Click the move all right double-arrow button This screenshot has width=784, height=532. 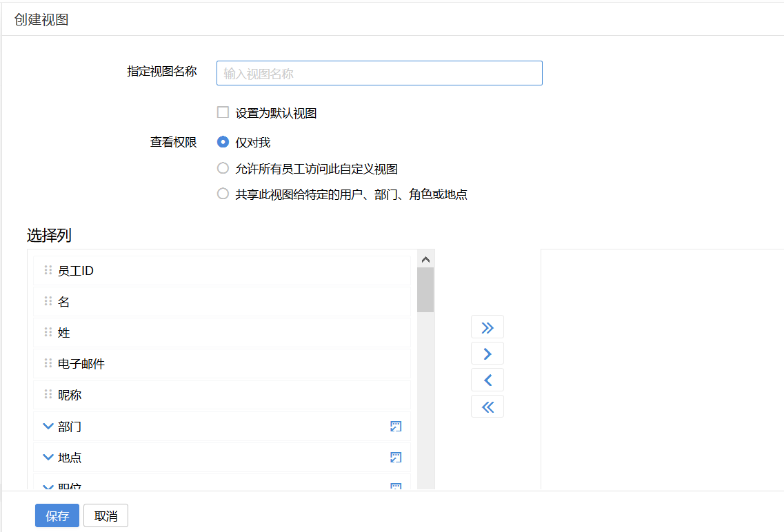[487, 327]
